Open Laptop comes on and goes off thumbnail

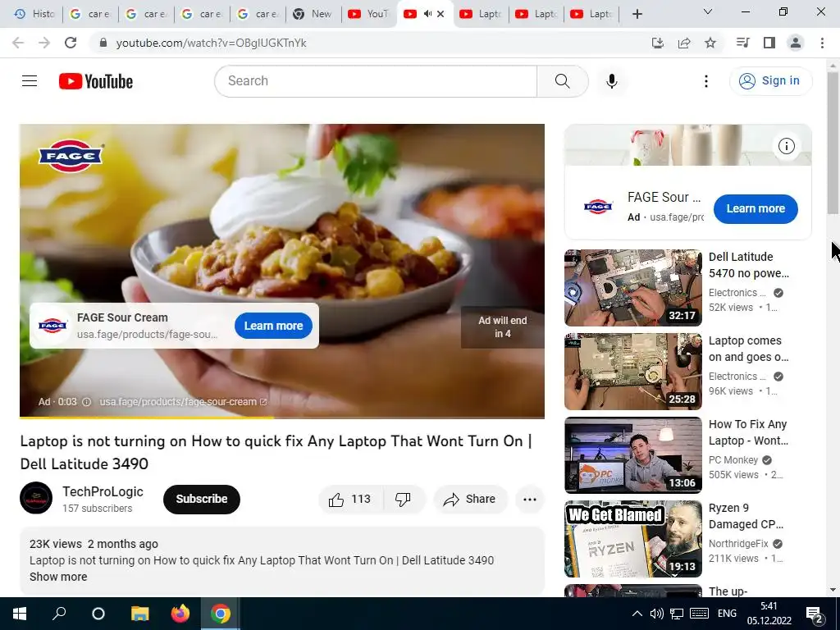point(632,372)
